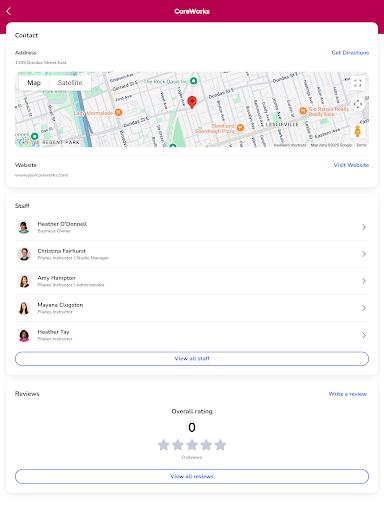
Task: Select 'Pilates Instructor / Administrator' role text
Action: [71, 285]
